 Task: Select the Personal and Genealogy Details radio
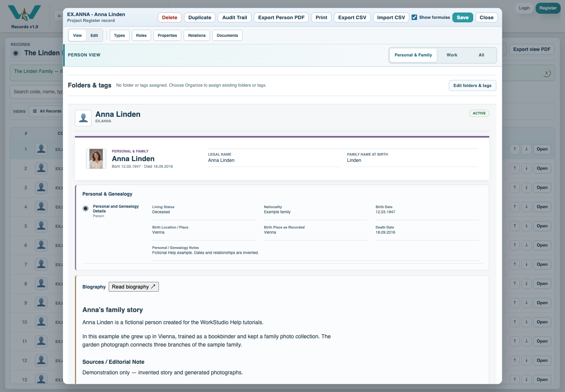86,209
